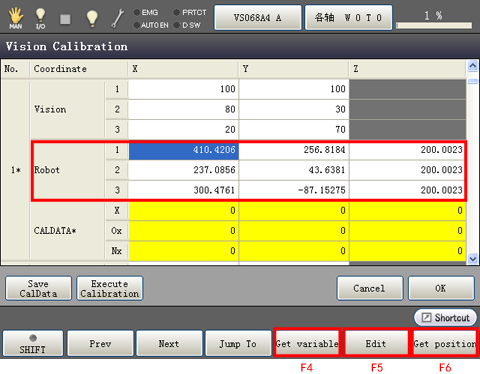The width and height of the screenshot is (480, 374).
Task: Click the MAN hand mode icon
Action: pyautogui.click(x=15, y=18)
